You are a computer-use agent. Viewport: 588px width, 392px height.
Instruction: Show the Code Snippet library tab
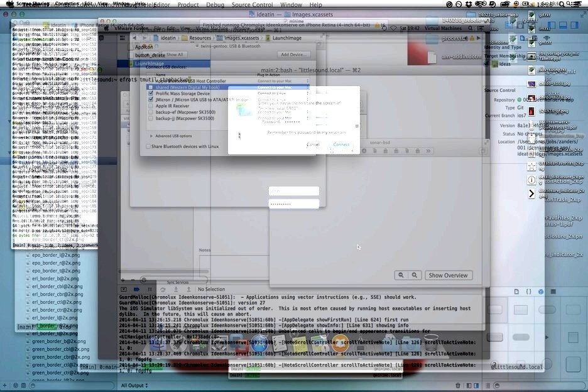coord(529,291)
